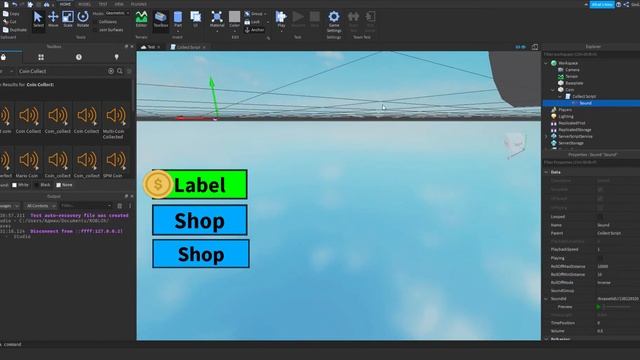Click the viewport view selector cube
The image size is (640, 360).
pos(514,144)
